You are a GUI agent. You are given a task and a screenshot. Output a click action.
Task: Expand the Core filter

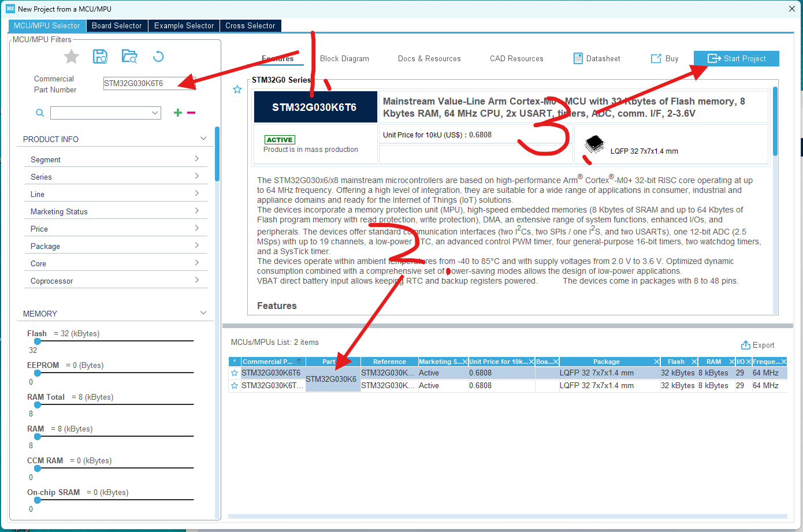coord(197,263)
